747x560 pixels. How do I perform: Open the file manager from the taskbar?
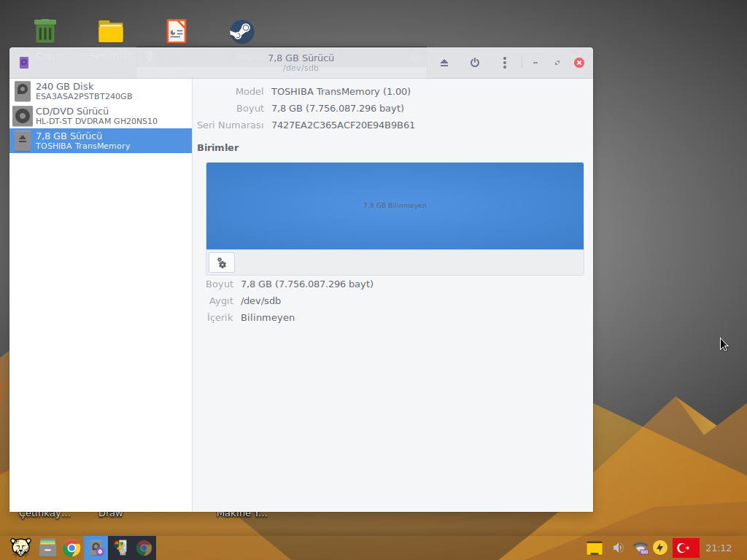(x=48, y=548)
